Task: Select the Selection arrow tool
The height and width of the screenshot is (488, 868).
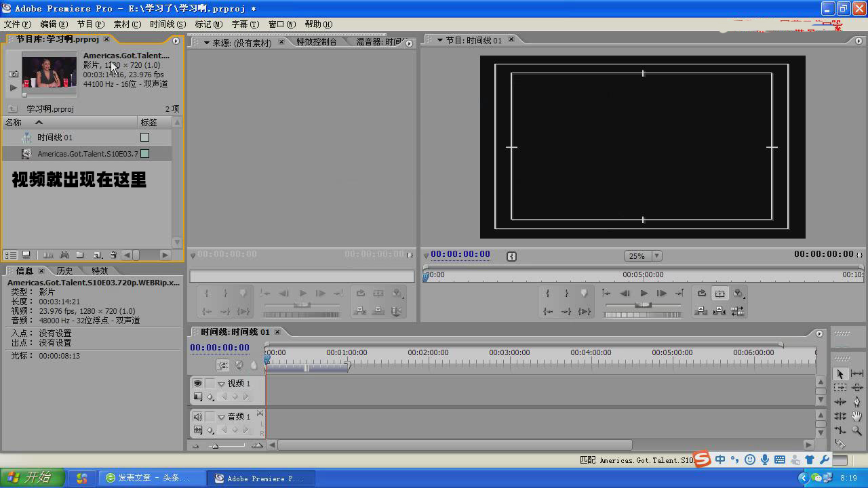Action: [840, 373]
